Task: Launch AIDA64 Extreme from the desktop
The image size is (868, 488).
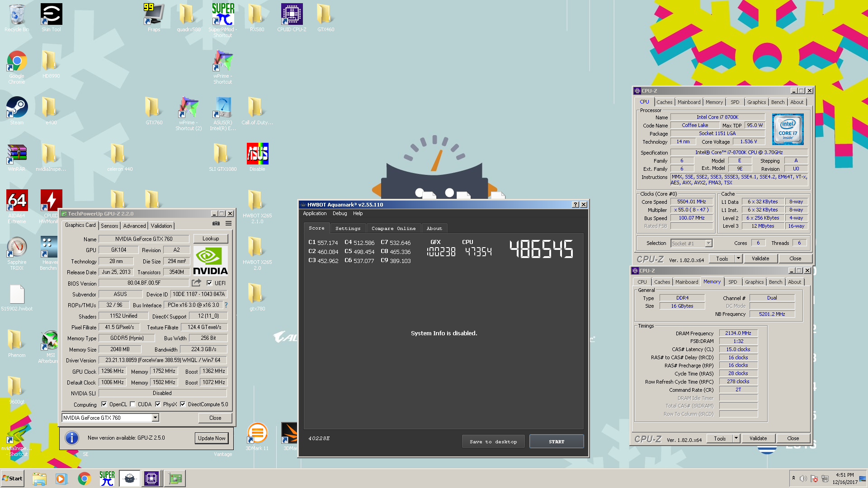Action: (x=17, y=206)
